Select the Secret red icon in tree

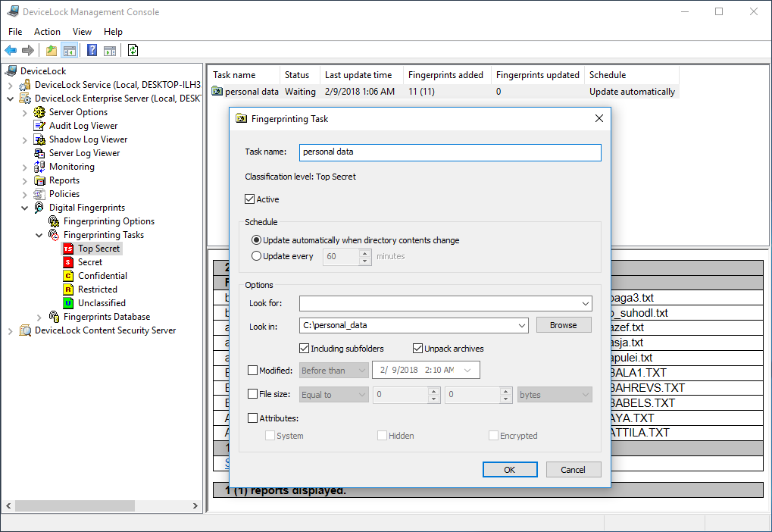point(68,262)
